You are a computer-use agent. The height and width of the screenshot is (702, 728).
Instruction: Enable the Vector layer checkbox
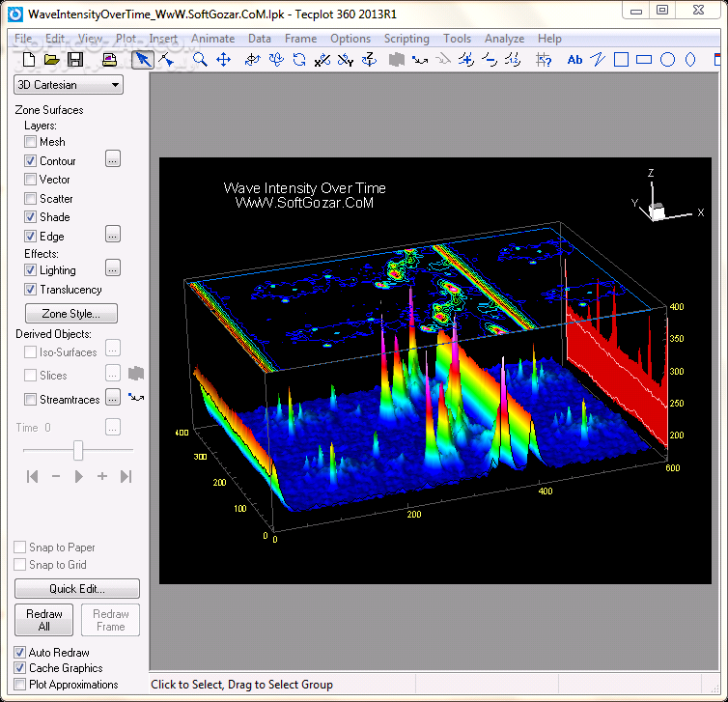(x=30, y=180)
